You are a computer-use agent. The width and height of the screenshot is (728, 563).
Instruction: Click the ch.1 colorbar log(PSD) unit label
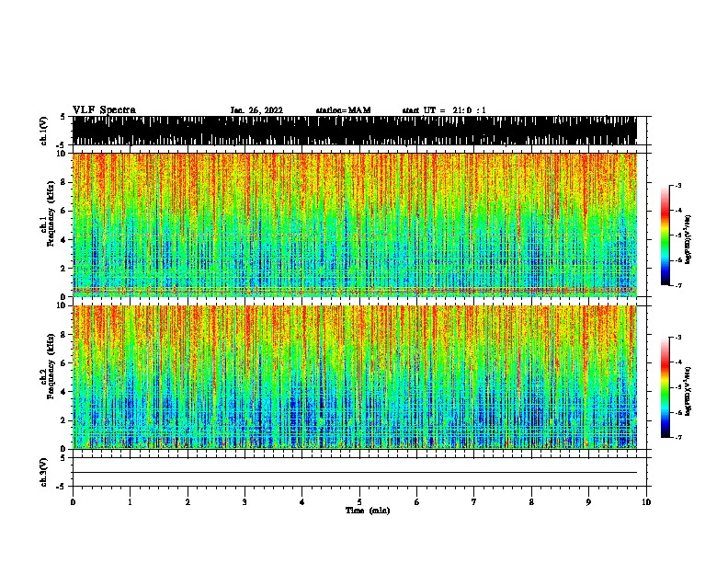pos(688,239)
